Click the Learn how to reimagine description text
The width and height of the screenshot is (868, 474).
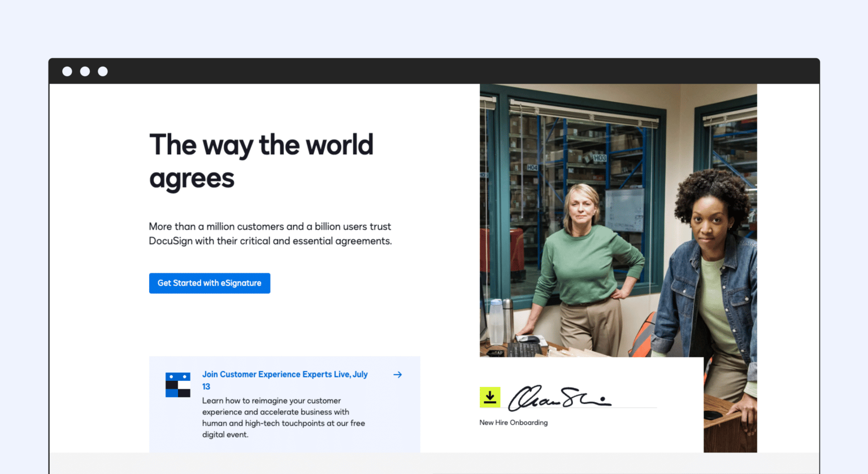[x=284, y=418]
